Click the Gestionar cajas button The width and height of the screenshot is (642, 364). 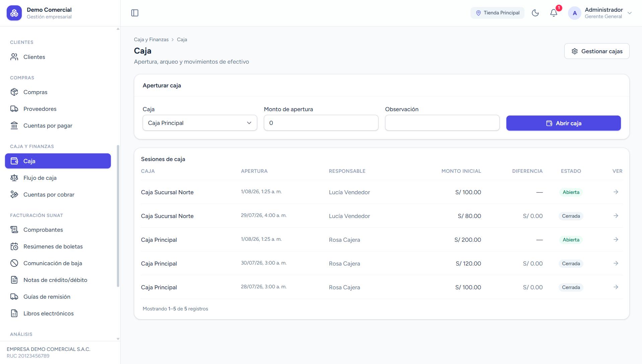coord(597,51)
